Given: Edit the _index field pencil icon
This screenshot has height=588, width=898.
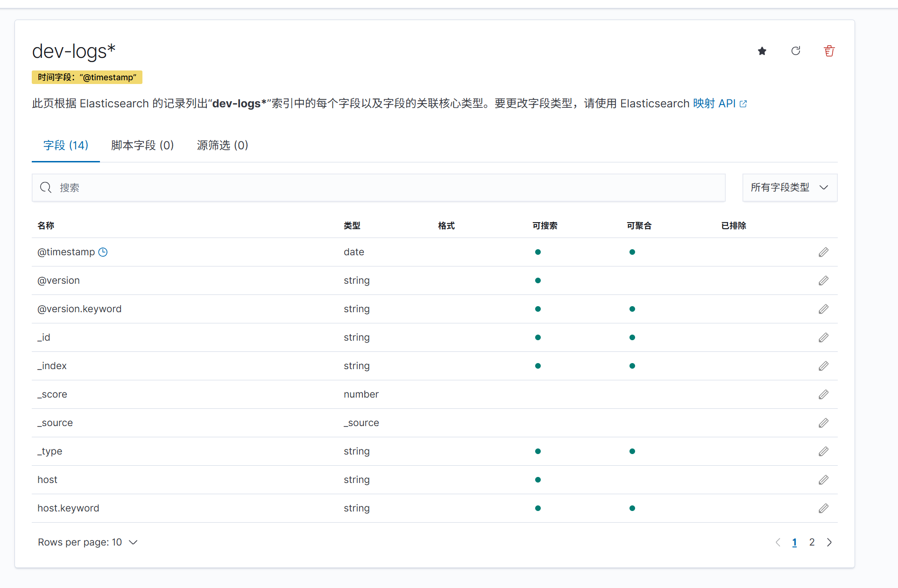Looking at the screenshot, I should (823, 366).
